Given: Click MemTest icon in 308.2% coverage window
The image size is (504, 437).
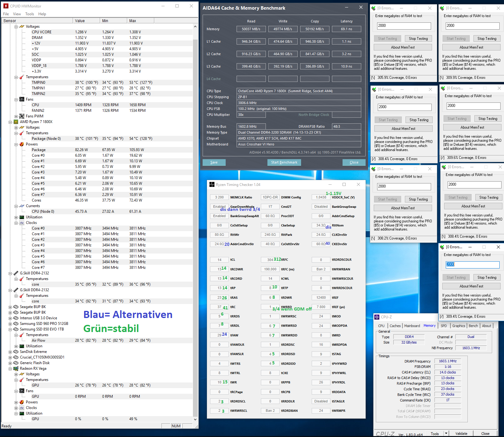Looking at the screenshot, I should pyautogui.click(x=373, y=169).
